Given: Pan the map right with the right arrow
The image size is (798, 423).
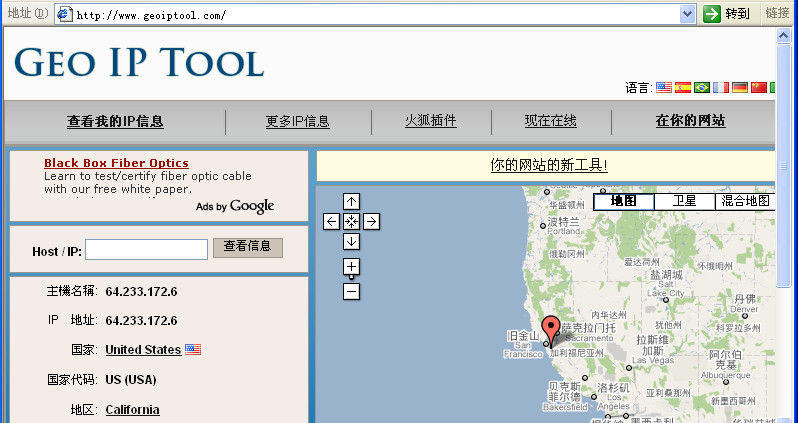Looking at the screenshot, I should point(372,221).
